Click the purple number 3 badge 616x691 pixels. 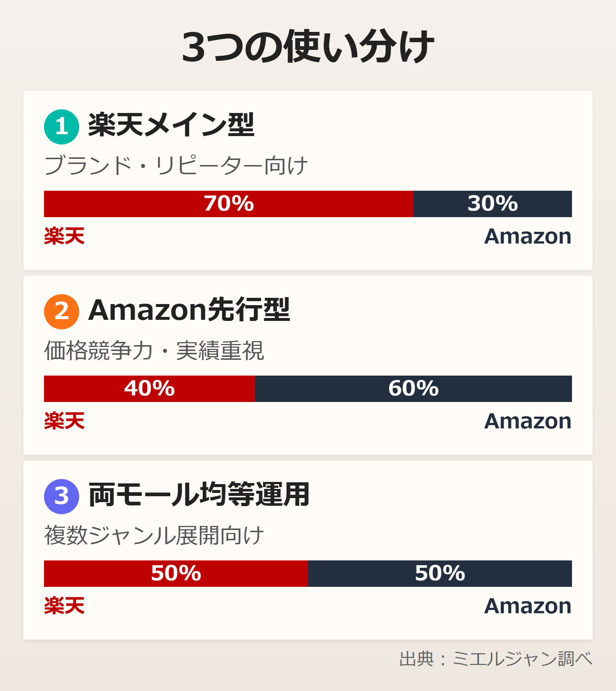pos(62,497)
